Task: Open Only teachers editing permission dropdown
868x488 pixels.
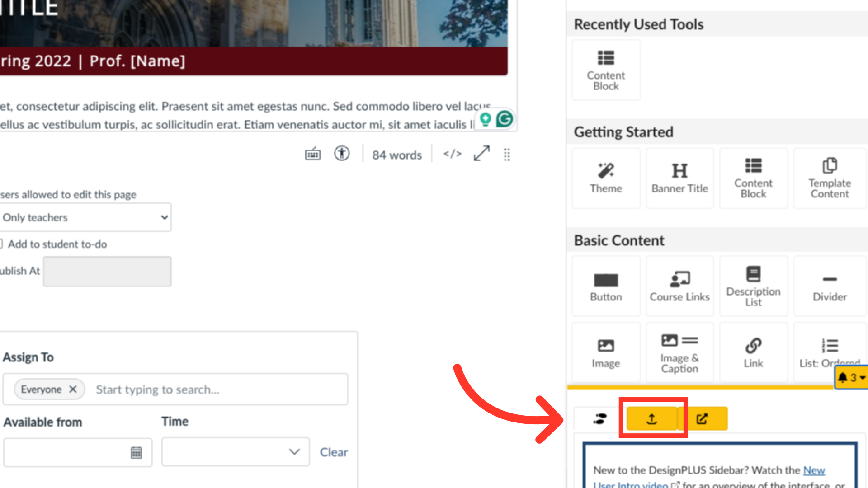Action: pyautogui.click(x=85, y=217)
